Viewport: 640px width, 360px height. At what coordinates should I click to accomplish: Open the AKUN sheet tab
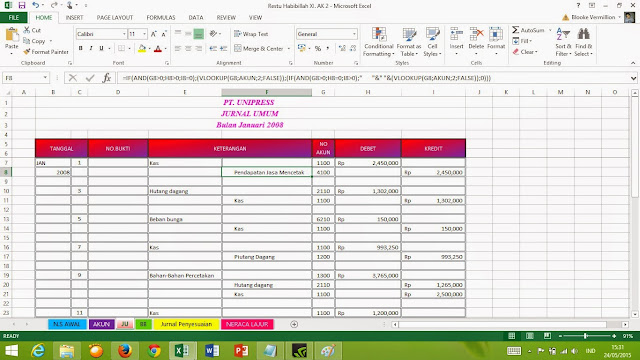pos(101,324)
